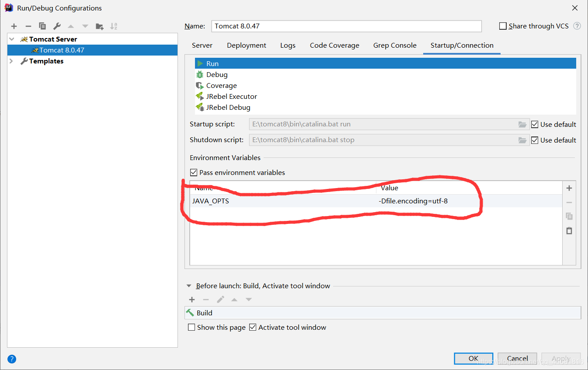Collapse Before launch section triangle
Screen dimensions: 588x370
pos(189,286)
